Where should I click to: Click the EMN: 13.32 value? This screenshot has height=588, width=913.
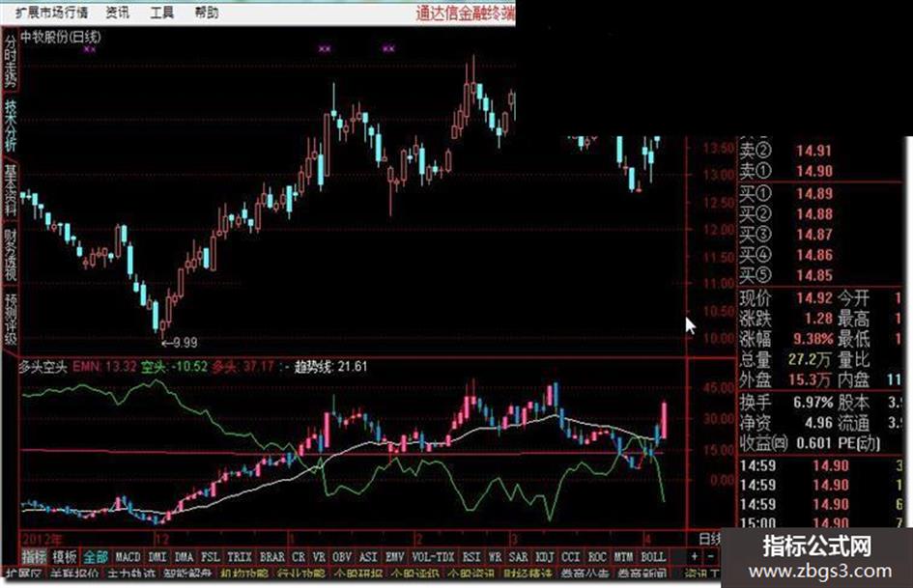point(104,367)
